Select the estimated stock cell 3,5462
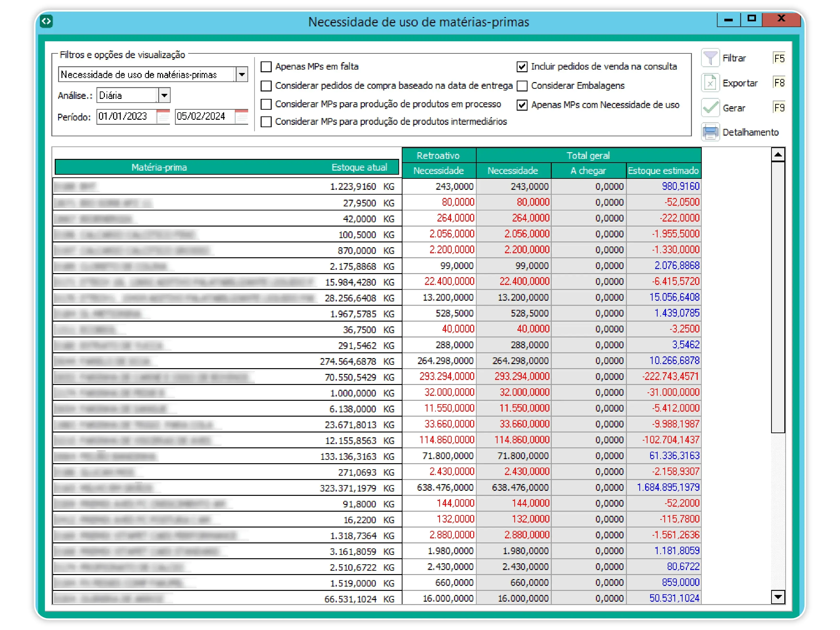Viewport: 840px width, 630px height. click(x=663, y=344)
